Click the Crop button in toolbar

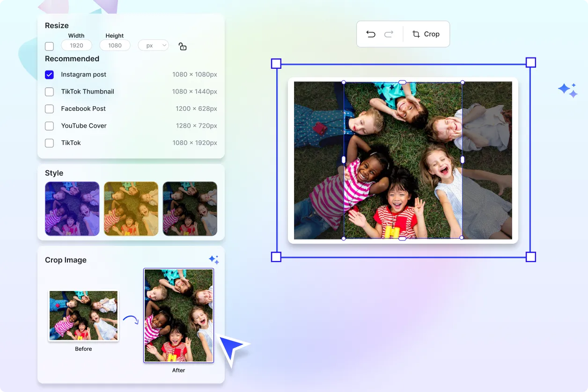426,34
